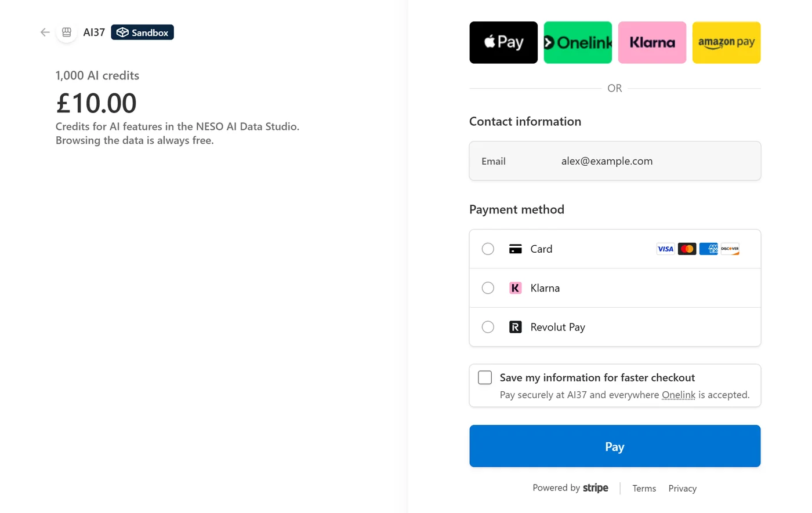The width and height of the screenshot is (812, 513).
Task: Select the Revolut Pay radio button
Action: coord(488,327)
